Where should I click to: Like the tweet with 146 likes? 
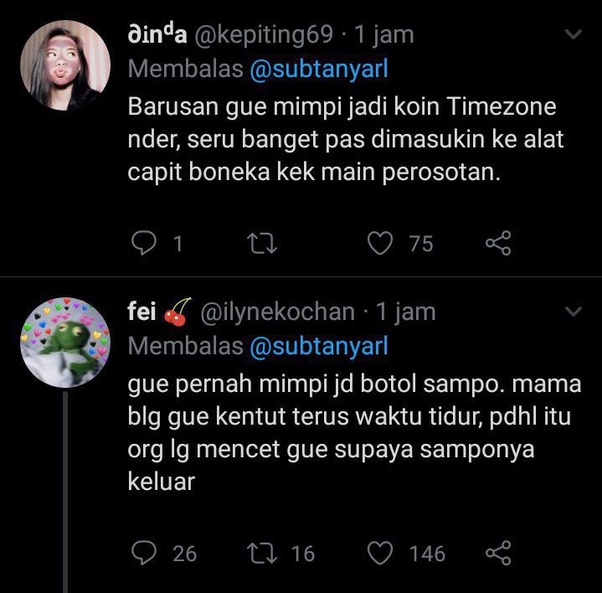pos(379,552)
